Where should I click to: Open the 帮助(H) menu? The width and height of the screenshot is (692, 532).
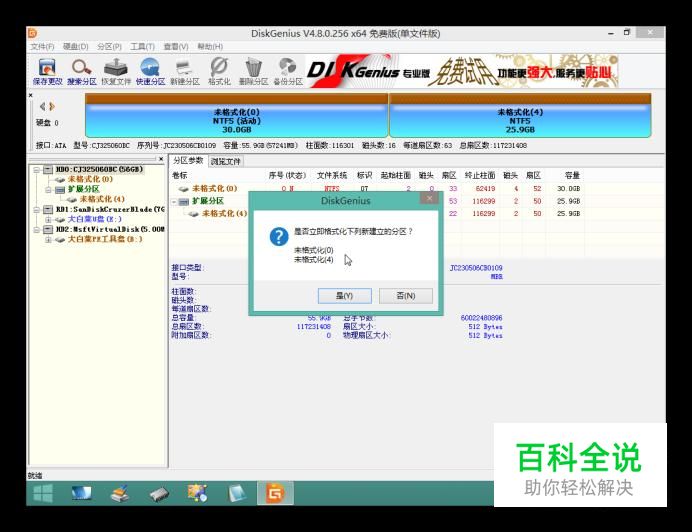click(x=210, y=46)
